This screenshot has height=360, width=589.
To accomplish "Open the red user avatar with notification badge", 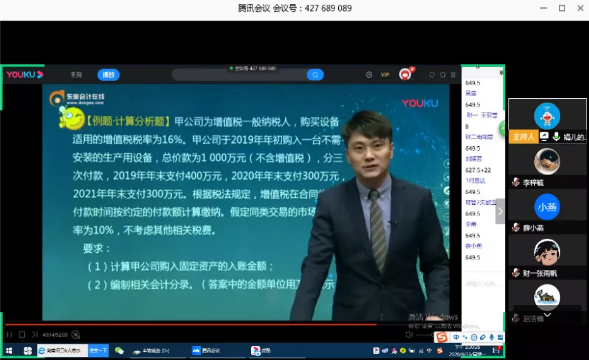I will point(405,74).
